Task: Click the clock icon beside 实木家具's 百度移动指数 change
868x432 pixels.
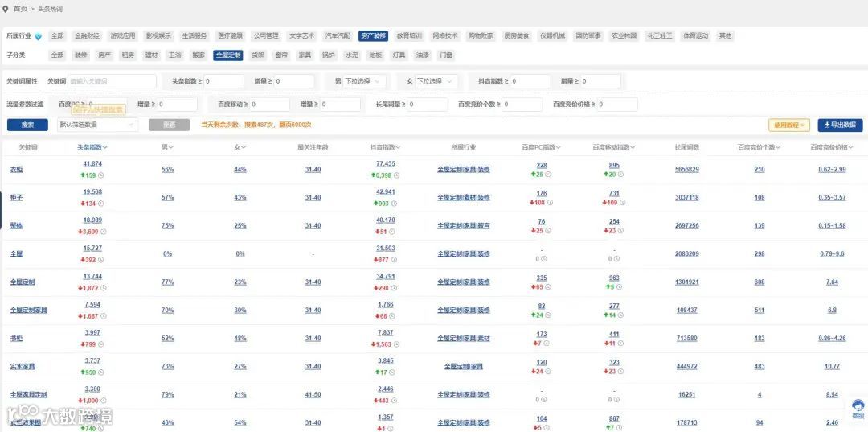Action: click(x=620, y=372)
